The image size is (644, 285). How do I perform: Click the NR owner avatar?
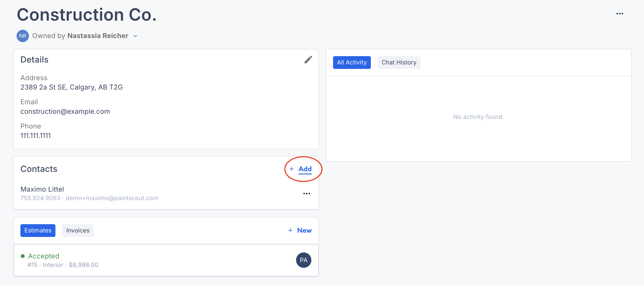click(23, 36)
